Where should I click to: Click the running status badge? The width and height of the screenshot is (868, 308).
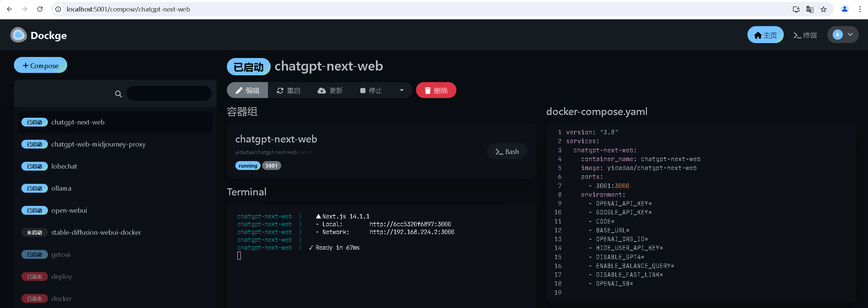(248, 166)
